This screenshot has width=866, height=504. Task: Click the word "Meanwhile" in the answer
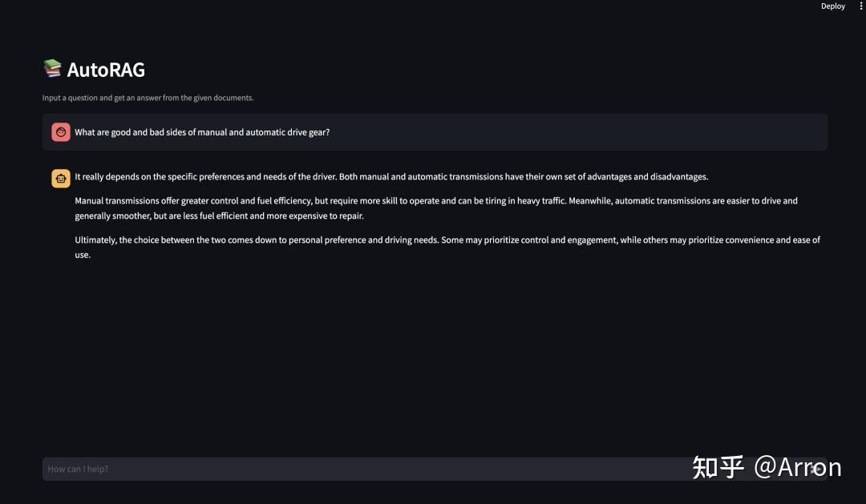[590, 200]
